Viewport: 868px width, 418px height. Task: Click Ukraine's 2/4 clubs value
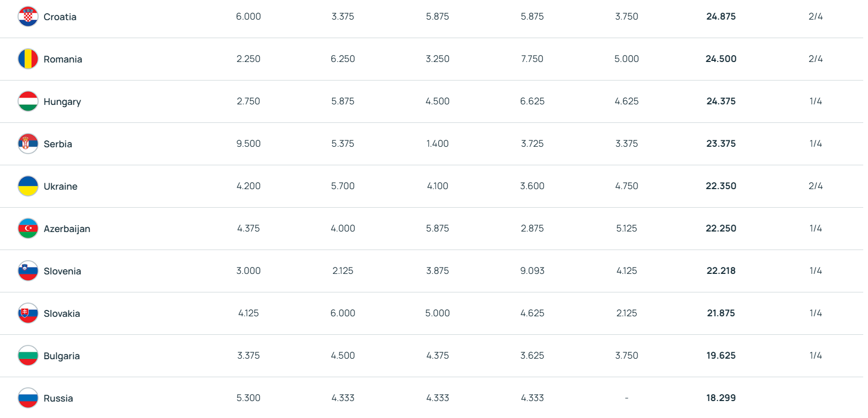pos(815,186)
